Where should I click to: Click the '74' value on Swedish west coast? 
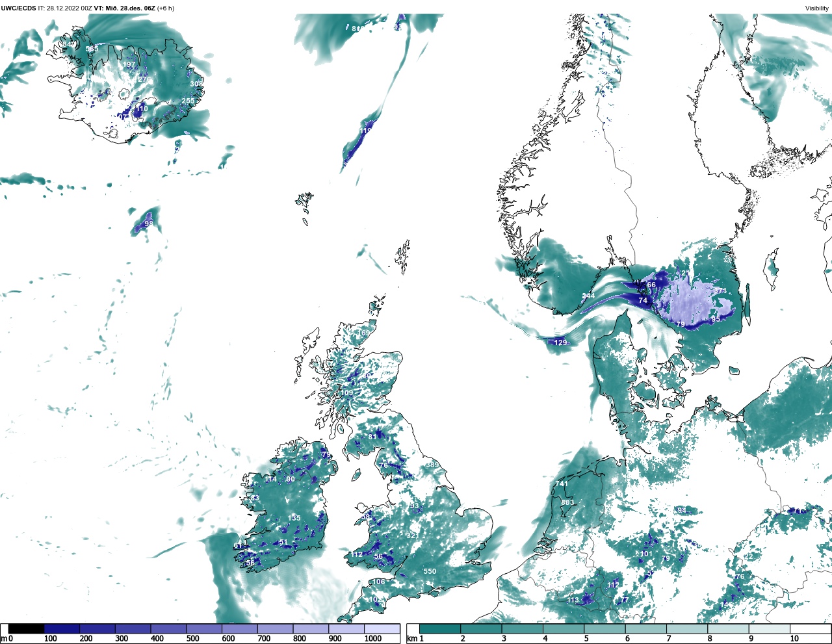[643, 300]
